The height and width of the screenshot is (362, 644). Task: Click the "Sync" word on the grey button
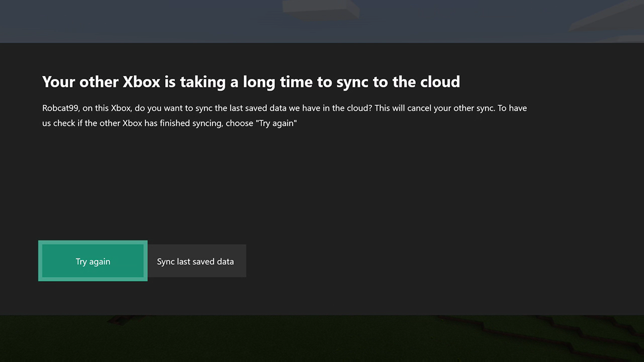point(166,261)
